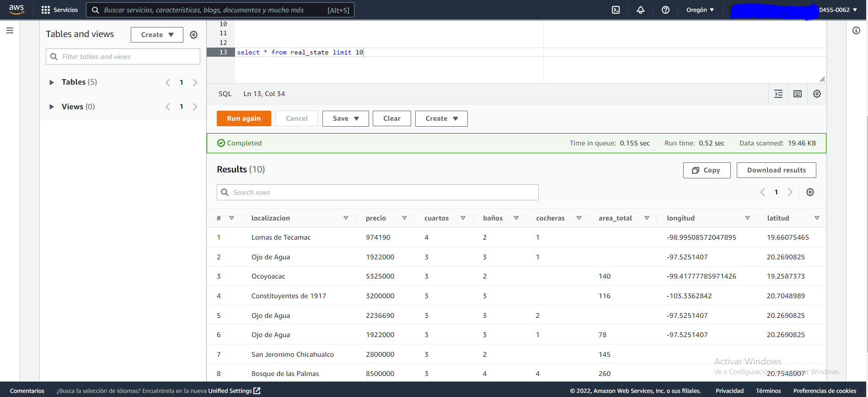Open the notifications bell
The image size is (868, 397).
point(641,10)
